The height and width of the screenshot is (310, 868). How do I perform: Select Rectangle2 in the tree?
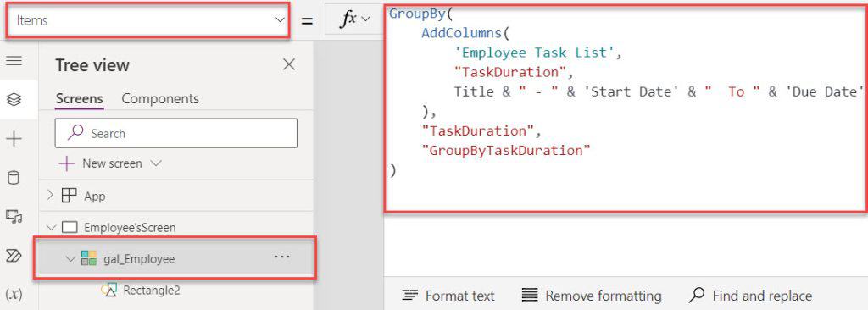tap(152, 290)
